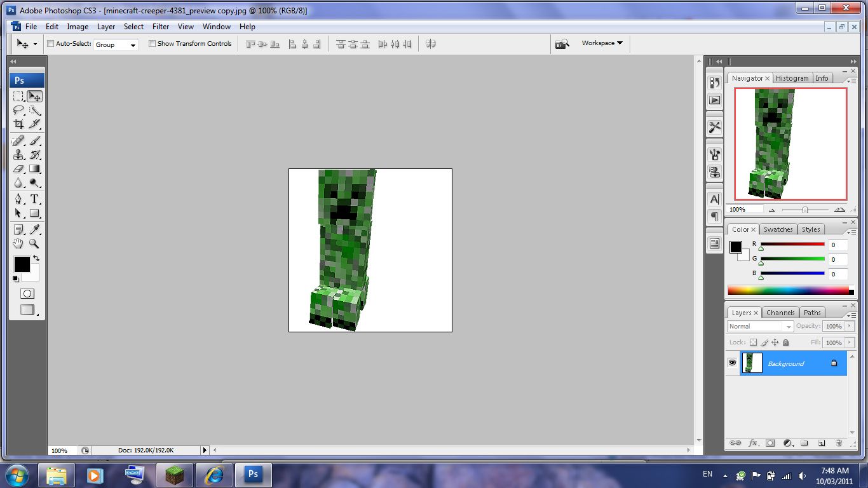This screenshot has height=488, width=868.
Task: Hide the Background layer using eye icon
Action: pos(733,363)
